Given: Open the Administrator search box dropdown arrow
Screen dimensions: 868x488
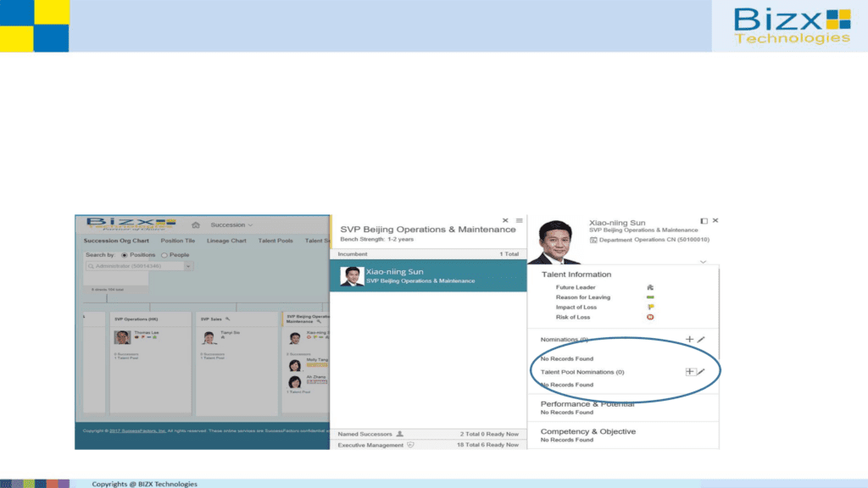Looking at the screenshot, I should pyautogui.click(x=189, y=266).
